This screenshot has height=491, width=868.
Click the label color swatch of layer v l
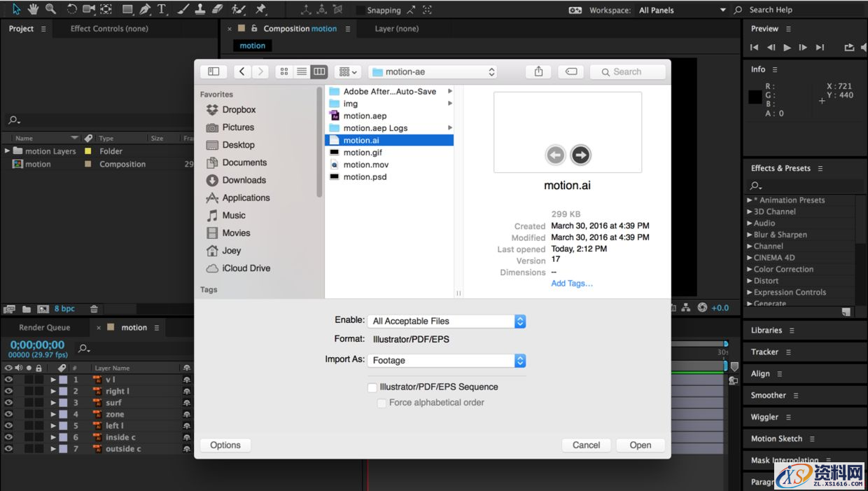63,380
